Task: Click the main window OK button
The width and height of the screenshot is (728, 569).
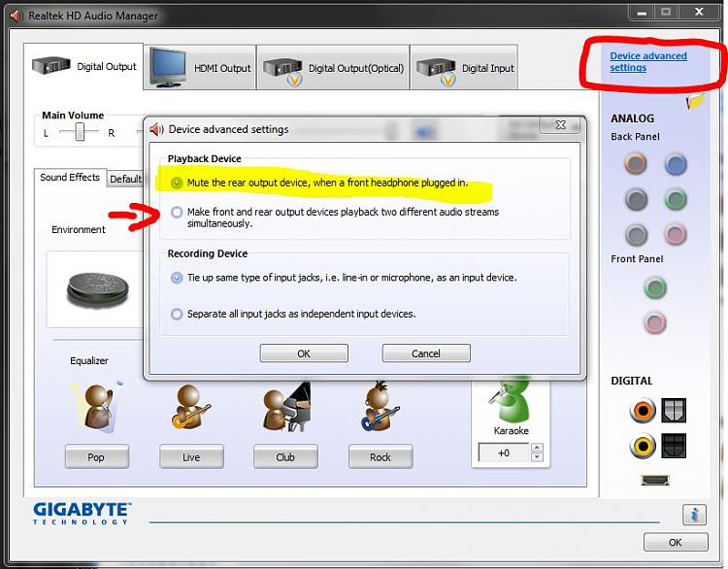Action: click(676, 542)
